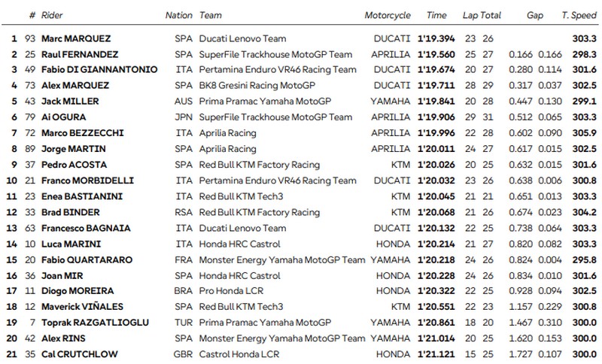Open Fabio DI GIANNANTONIO row
Image resolution: width=602 pixels, height=364 pixels.
tap(301, 70)
